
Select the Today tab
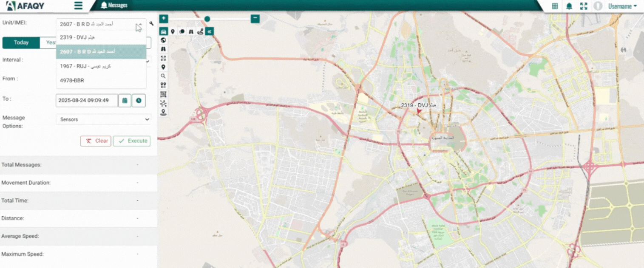click(x=21, y=42)
